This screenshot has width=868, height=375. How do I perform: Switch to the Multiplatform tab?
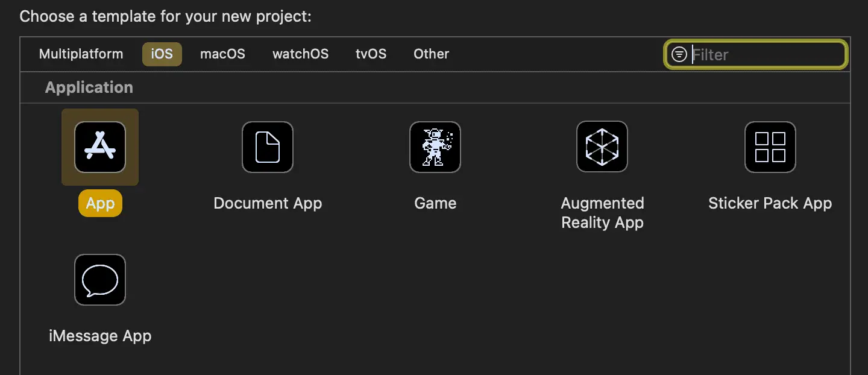point(81,54)
